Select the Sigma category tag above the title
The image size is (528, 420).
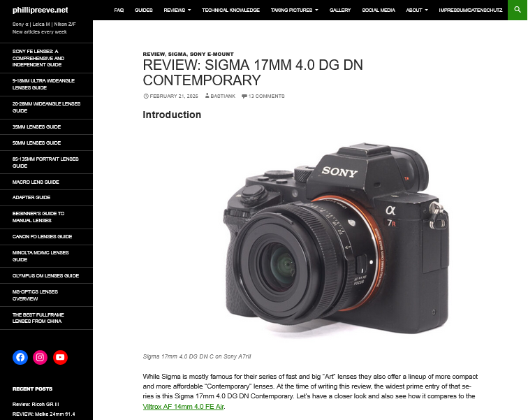tap(177, 55)
